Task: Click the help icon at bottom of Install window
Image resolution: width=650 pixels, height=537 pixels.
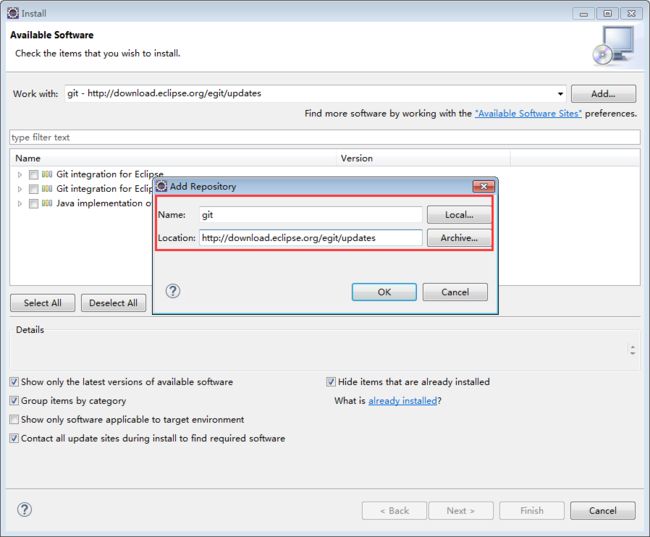Action: [x=24, y=510]
